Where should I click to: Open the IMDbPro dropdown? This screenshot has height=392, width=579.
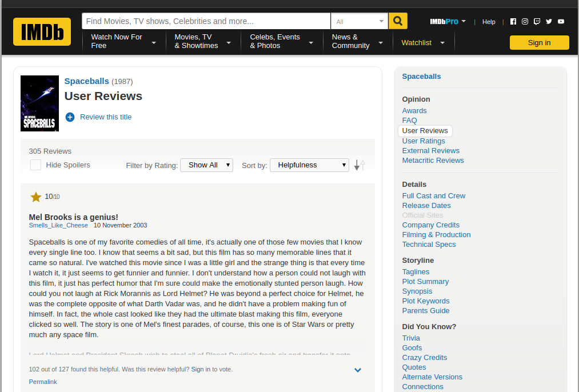[x=448, y=21]
